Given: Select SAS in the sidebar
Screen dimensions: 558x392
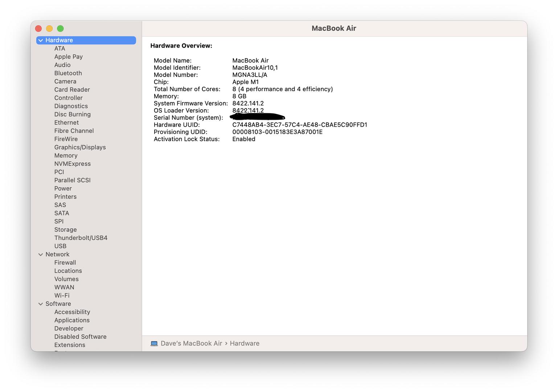Looking at the screenshot, I should coord(60,205).
